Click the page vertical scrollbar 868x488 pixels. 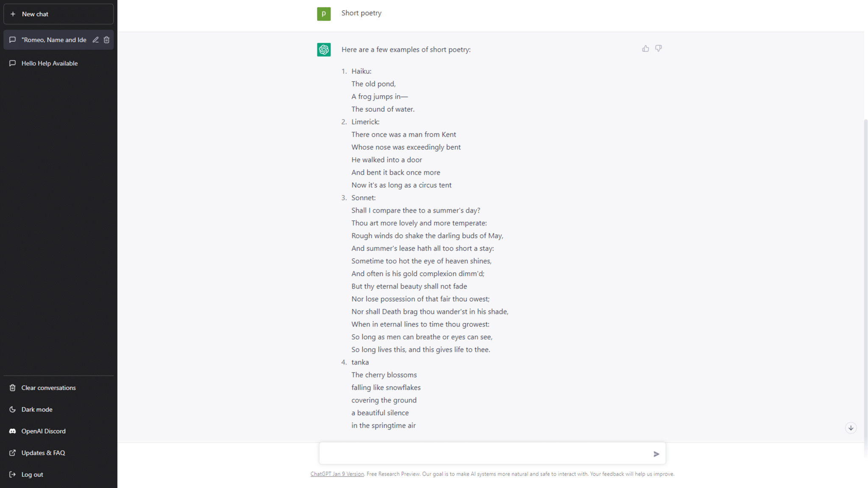[x=866, y=288]
